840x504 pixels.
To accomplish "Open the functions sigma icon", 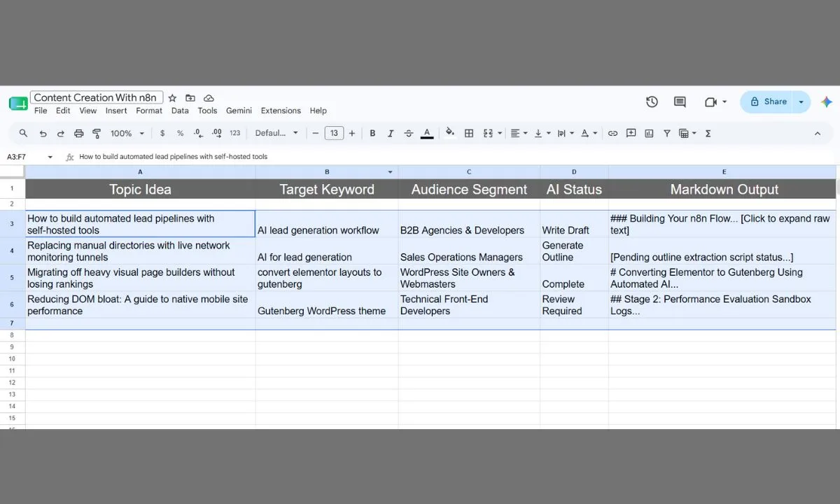I will [708, 133].
